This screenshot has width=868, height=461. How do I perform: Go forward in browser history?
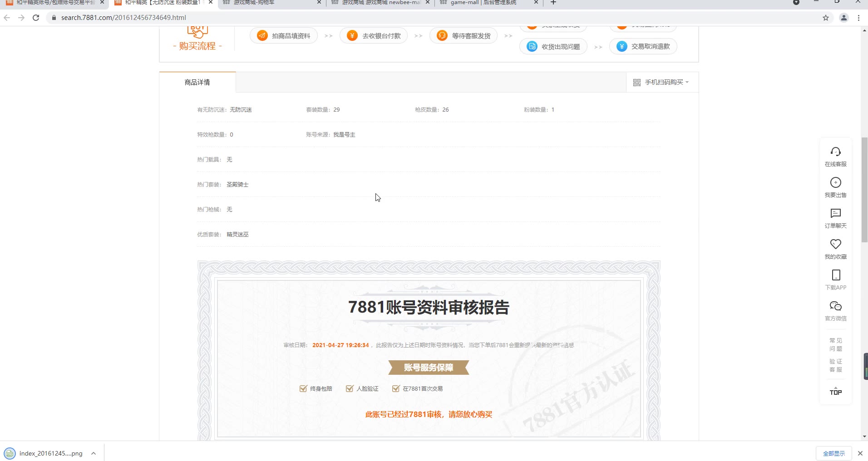coord(21,18)
